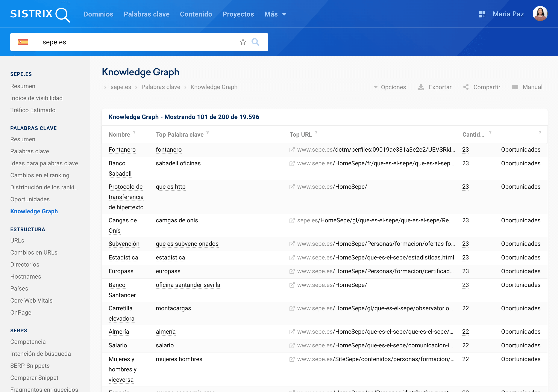Expand the Más menu dropdown

pos(275,14)
